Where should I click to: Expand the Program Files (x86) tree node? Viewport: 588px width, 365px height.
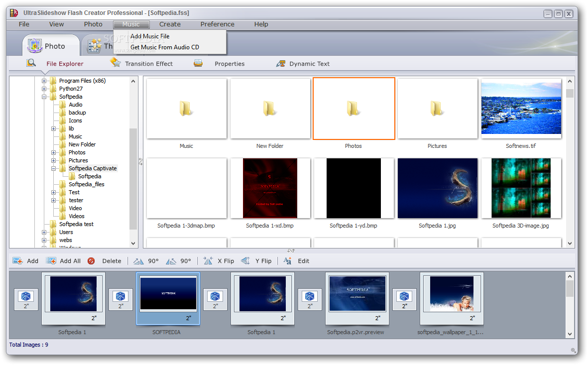[44, 81]
